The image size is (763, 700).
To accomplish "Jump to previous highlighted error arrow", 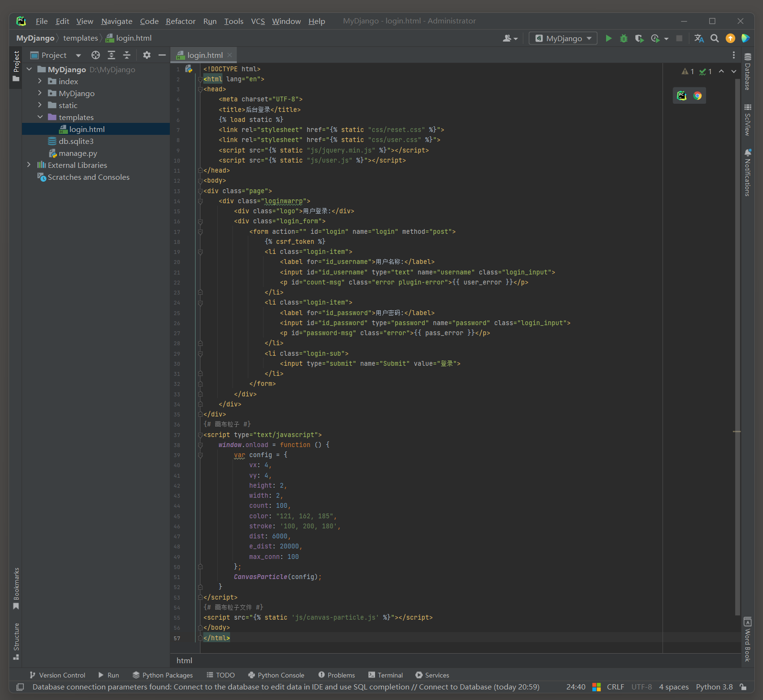I will click(x=721, y=71).
